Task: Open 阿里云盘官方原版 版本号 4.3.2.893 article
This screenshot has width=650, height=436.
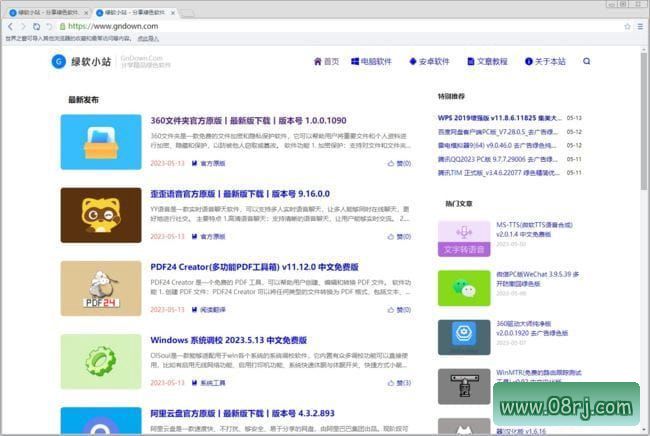Action: [x=243, y=414]
